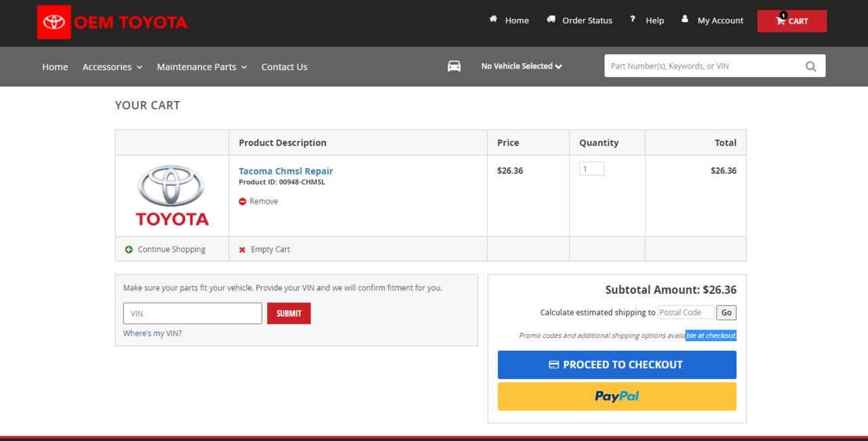Click the quantity field showing 1
868x441 pixels.
[x=591, y=169]
